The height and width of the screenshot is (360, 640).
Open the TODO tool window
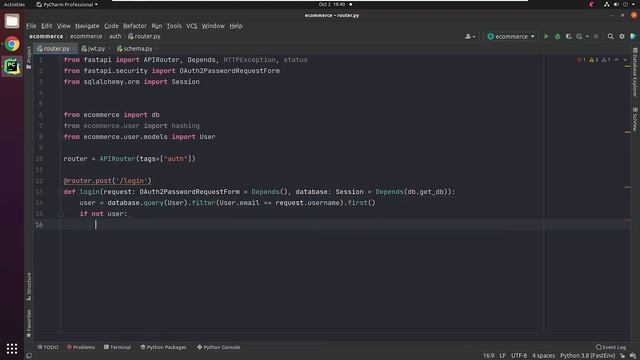tap(48, 347)
